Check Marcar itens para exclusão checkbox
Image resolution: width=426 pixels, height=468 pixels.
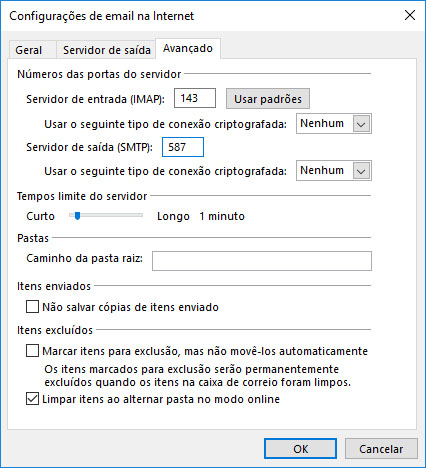[32, 351]
